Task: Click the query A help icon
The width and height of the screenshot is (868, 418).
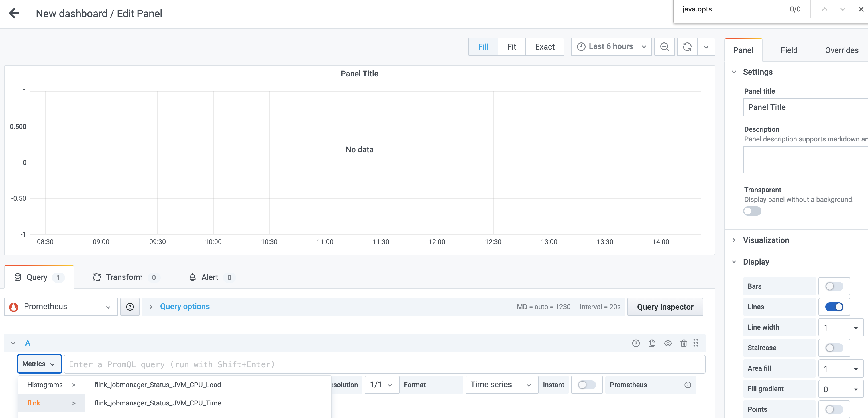Action: tap(635, 343)
